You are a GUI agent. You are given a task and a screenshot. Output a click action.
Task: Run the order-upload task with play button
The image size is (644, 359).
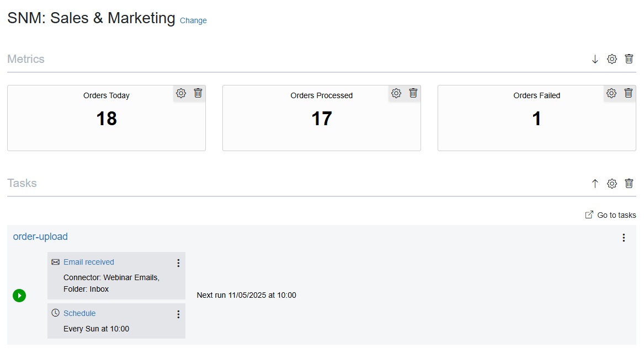click(x=19, y=296)
